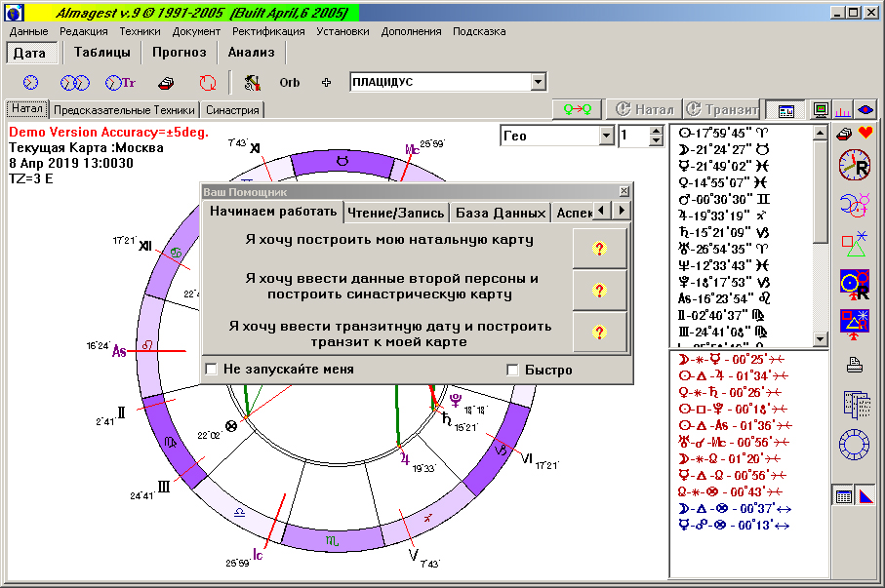Click the transit chart Tr icon
The width and height of the screenshot is (885, 588).
pos(120,83)
